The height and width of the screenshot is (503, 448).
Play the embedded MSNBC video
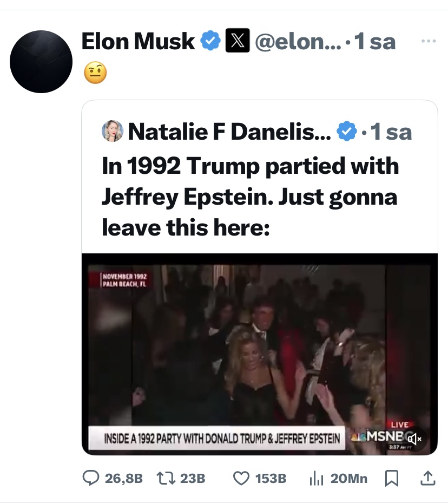(x=259, y=355)
